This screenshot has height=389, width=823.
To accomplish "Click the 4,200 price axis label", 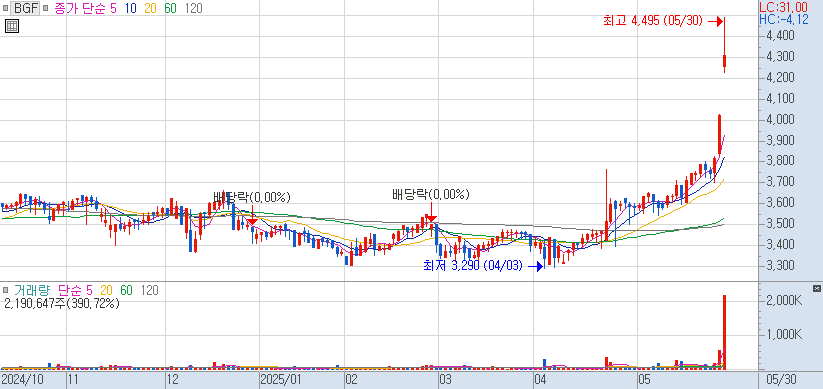I will 780,78.
